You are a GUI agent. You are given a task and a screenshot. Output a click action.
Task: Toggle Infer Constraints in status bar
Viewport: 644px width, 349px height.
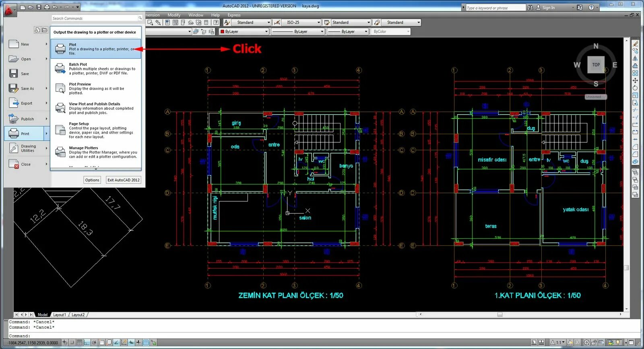[x=64, y=343]
